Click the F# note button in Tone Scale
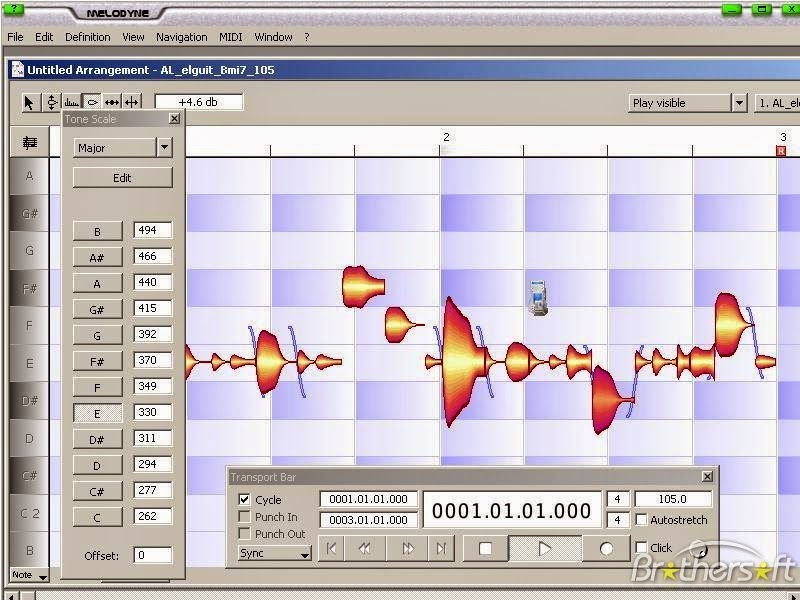This screenshot has width=800, height=600. (x=97, y=361)
